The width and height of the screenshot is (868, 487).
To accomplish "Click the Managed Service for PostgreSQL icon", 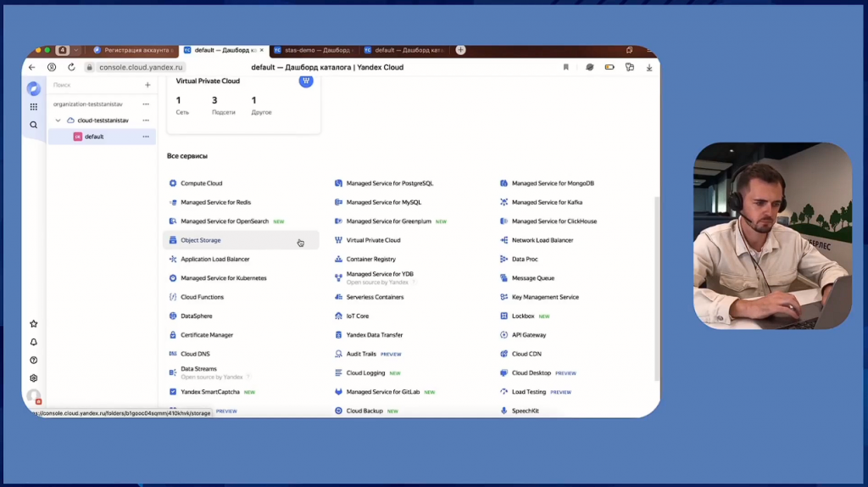I will click(338, 183).
